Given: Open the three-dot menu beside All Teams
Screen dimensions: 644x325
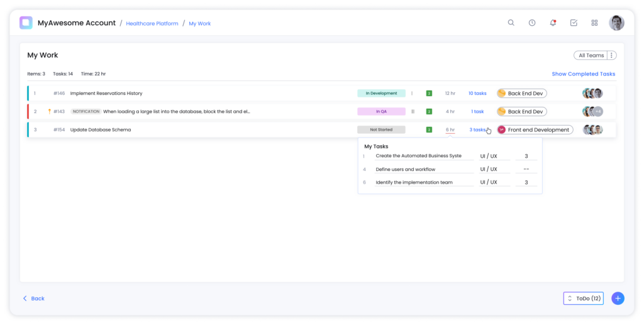Looking at the screenshot, I should [611, 55].
